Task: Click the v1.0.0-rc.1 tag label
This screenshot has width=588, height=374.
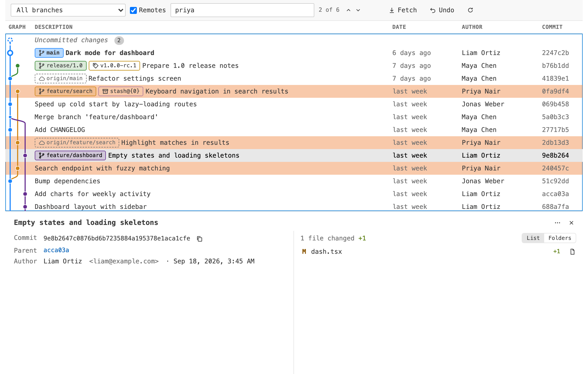Action: pyautogui.click(x=114, y=66)
